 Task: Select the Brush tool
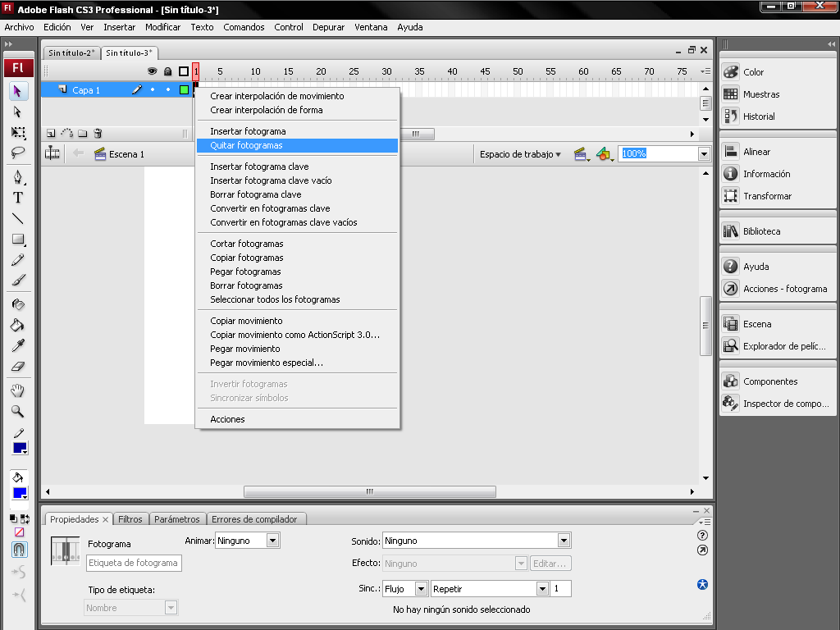18,281
